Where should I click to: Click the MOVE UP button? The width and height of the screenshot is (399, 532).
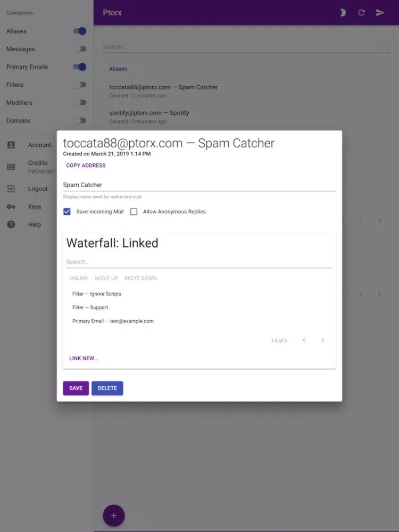coord(106,278)
